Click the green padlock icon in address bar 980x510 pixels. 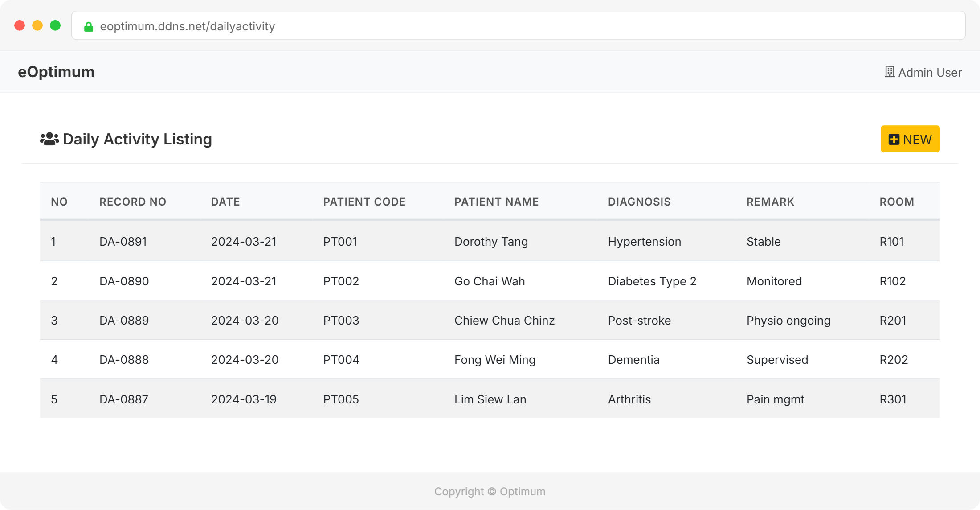[89, 27]
